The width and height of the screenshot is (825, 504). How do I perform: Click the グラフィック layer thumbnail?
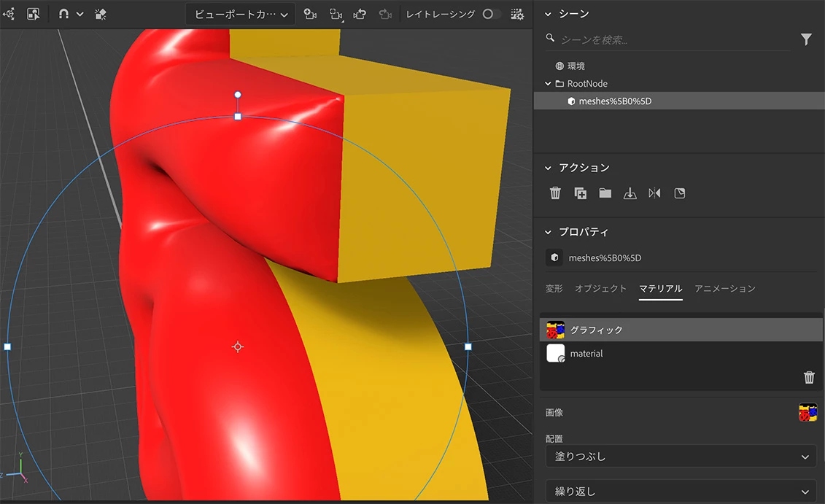pos(555,330)
